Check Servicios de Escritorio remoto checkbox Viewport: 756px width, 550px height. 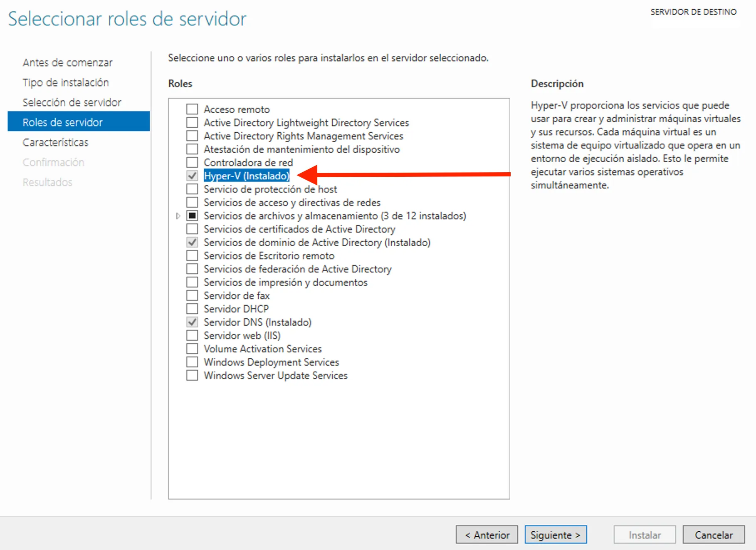point(192,256)
